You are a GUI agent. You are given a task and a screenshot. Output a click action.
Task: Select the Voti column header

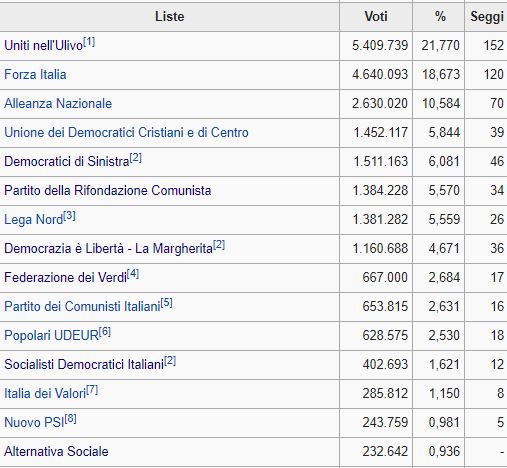click(376, 17)
